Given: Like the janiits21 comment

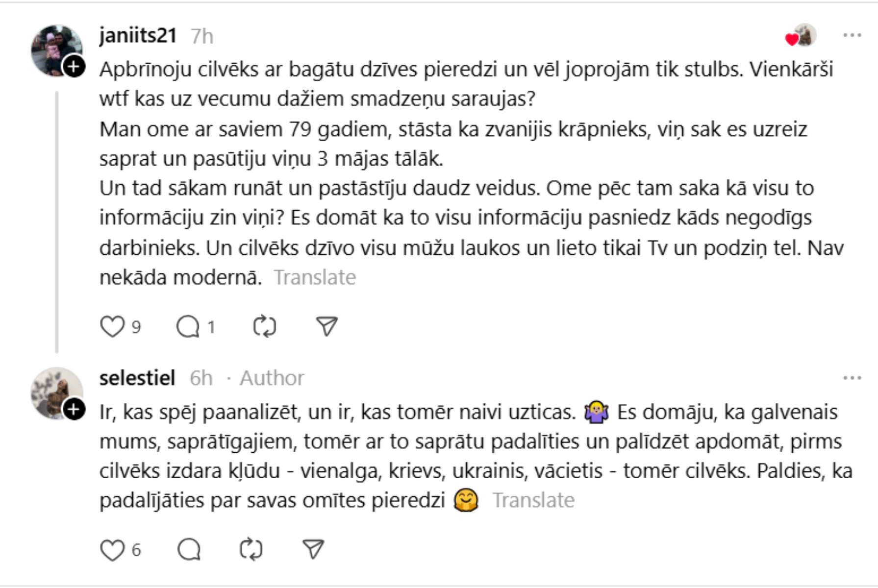Looking at the screenshot, I should [112, 326].
